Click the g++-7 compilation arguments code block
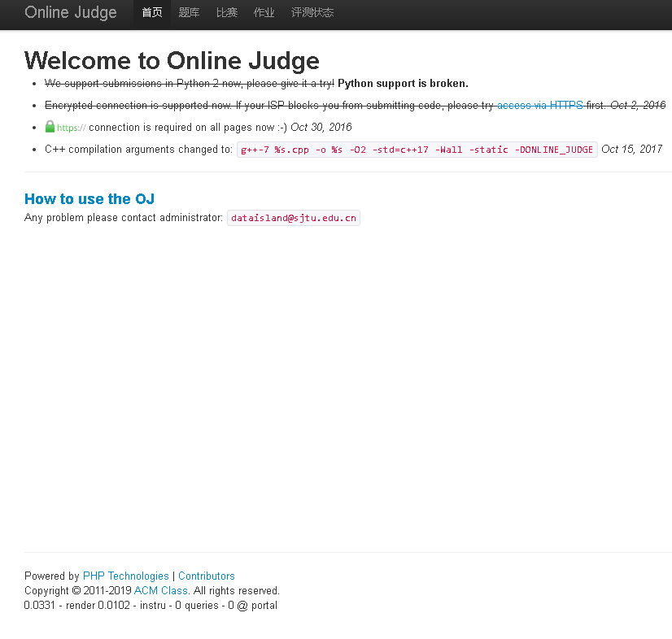The height and width of the screenshot is (639, 672). (x=417, y=150)
